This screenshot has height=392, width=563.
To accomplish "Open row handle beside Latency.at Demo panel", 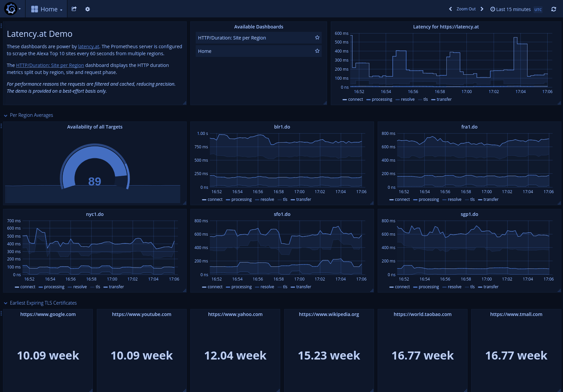I will (1, 25).
